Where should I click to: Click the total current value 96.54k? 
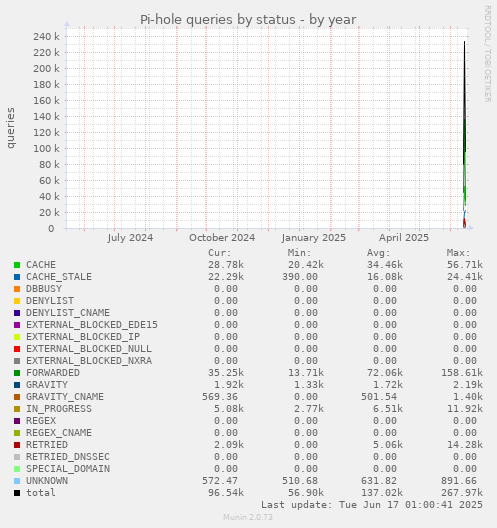[226, 493]
